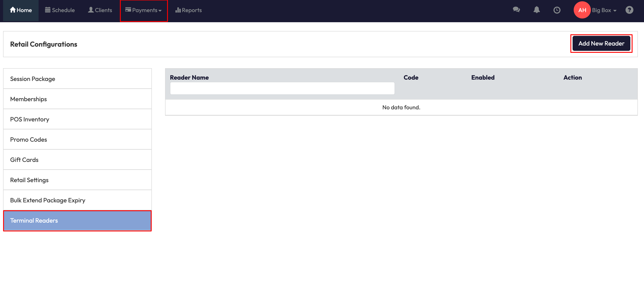644x282 pixels.
Task: Click the help question mark icon
Action: (629, 10)
